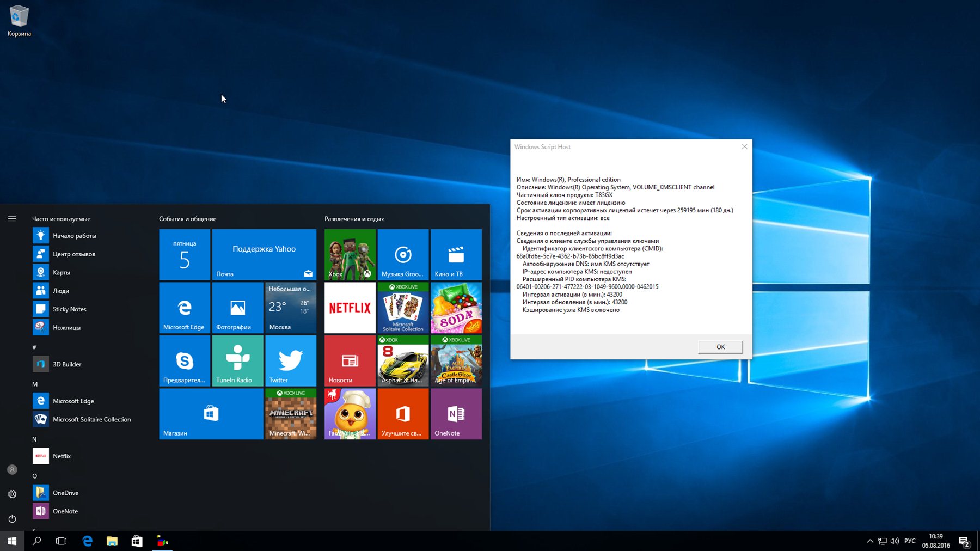Screen dimensions: 980x551
Task: Open the Age of Empires tile
Action: coord(456,360)
